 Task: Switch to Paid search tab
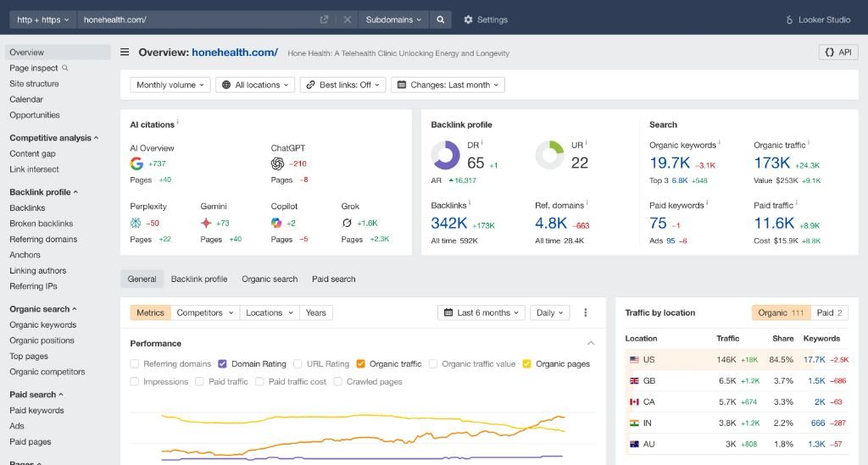click(334, 280)
